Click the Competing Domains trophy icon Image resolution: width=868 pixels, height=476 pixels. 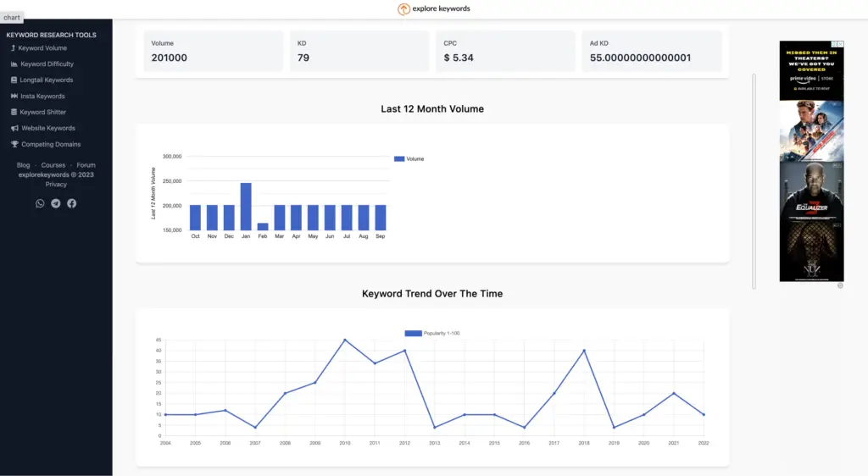(x=15, y=144)
